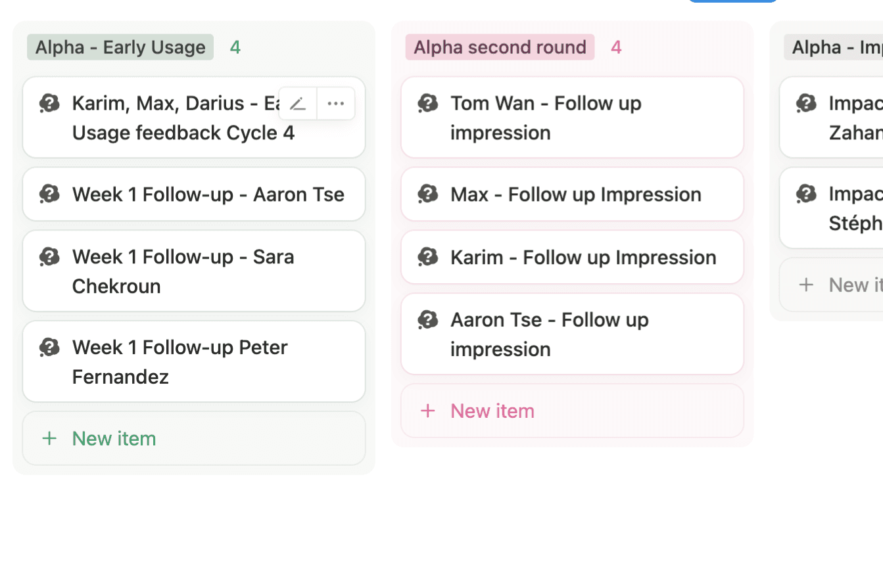Click the icon beside Tom Wan follow up card
Viewport: 883px width, 588px height.
[x=428, y=103]
